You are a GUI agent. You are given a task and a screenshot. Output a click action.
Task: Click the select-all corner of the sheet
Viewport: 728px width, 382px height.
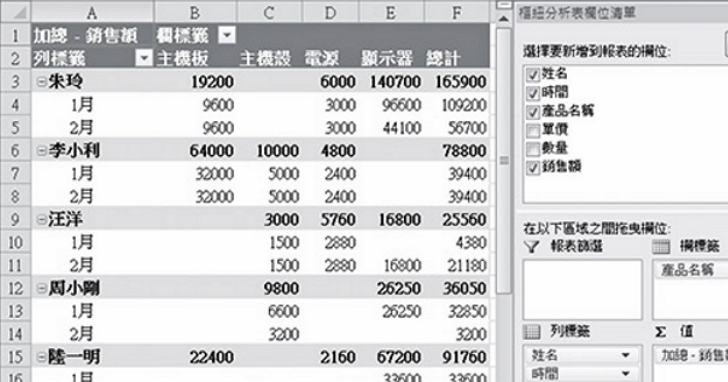click(x=15, y=12)
